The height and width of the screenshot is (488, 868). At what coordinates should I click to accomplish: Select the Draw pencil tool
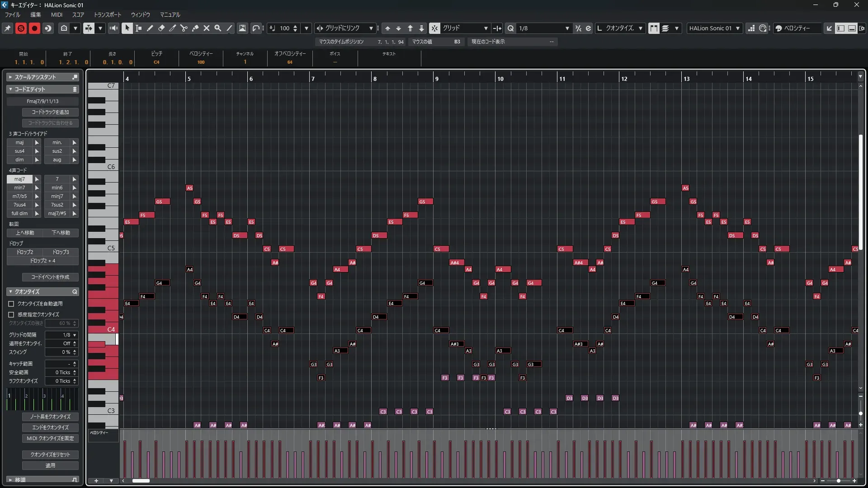click(150, 28)
